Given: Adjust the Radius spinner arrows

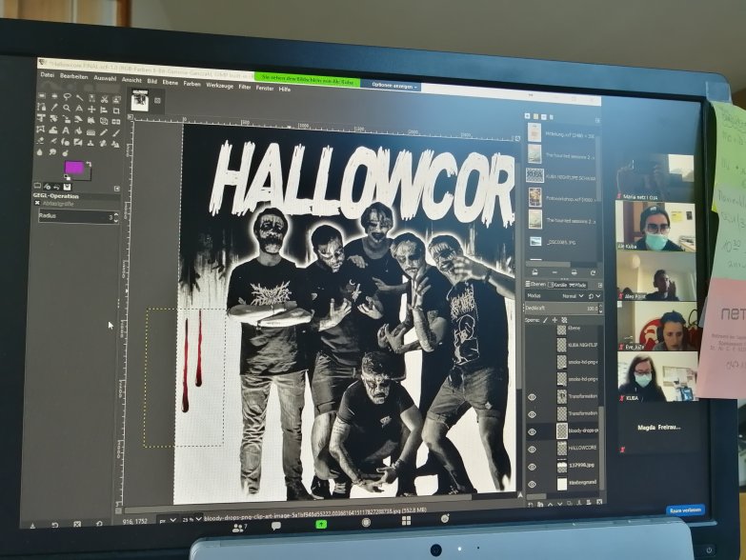Looking at the screenshot, I should click(x=115, y=217).
